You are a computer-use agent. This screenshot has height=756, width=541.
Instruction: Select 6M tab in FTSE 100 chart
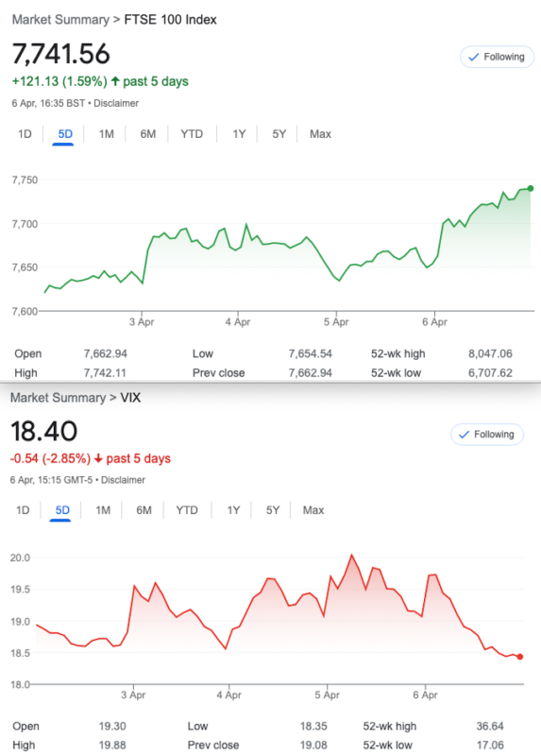148,134
